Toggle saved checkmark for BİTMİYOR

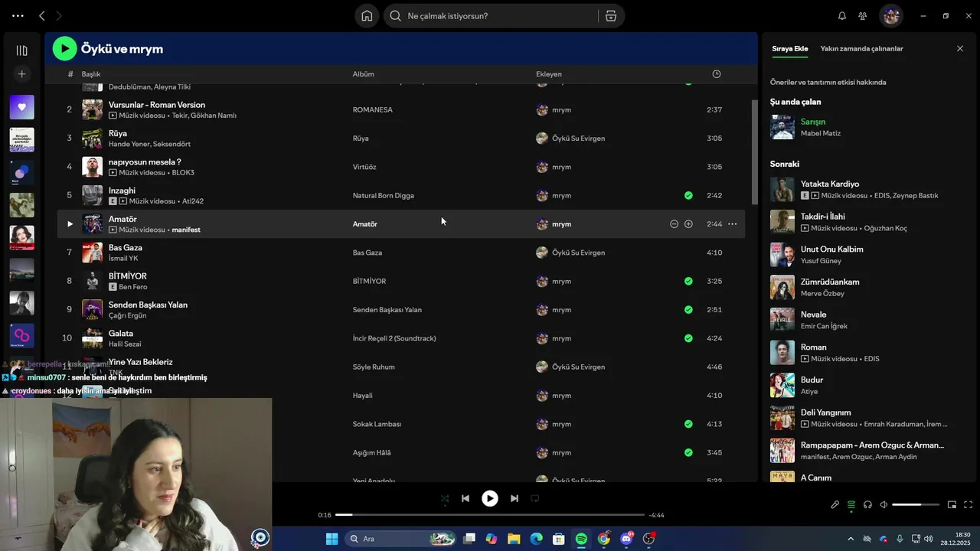pos(688,281)
